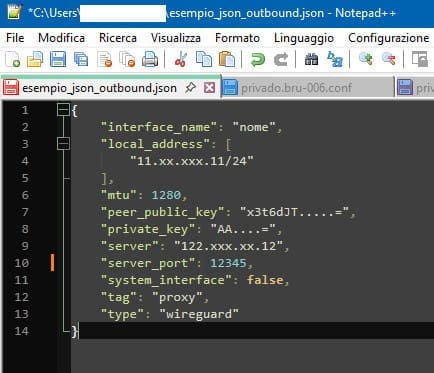The height and width of the screenshot is (373, 434).
Task: Close the esempio_json_outbound.json tab
Action: [x=209, y=88]
